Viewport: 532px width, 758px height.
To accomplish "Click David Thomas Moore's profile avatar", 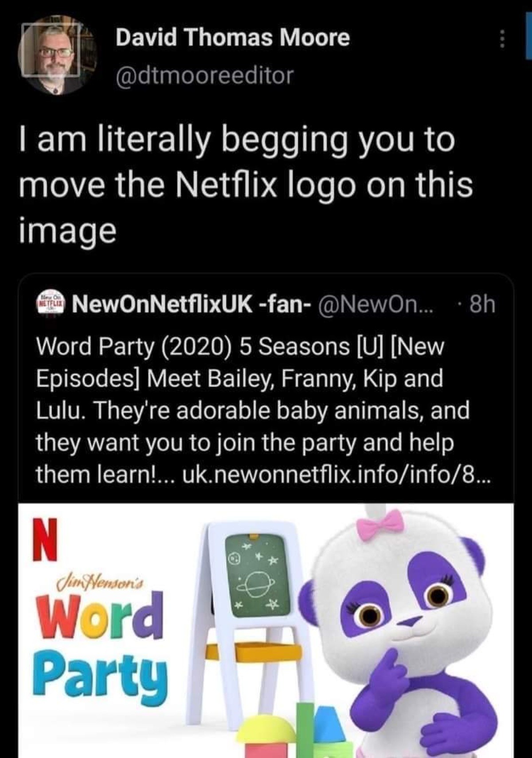I will pyautogui.click(x=58, y=55).
